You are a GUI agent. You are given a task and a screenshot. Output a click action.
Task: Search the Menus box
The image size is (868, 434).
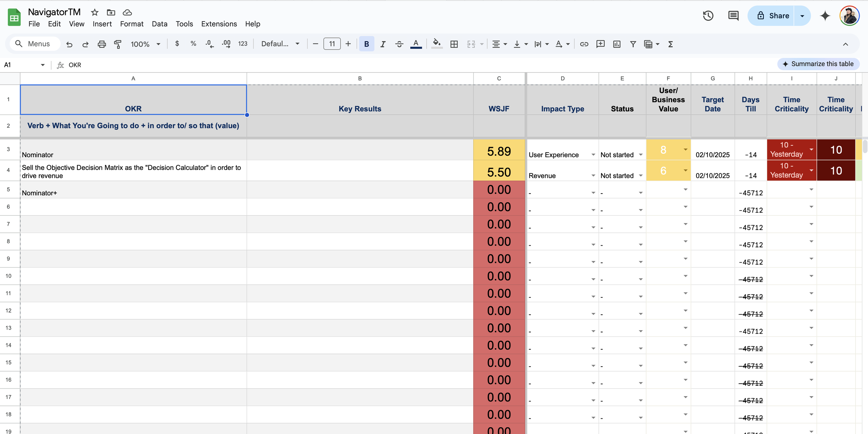click(x=35, y=44)
